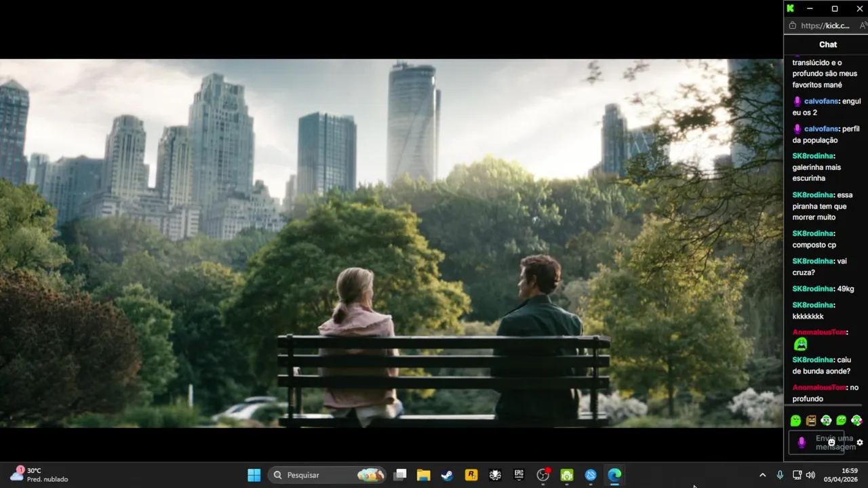Click the green emote in AnomalousTom's message
The width and height of the screenshot is (868, 488).
pos(801,344)
